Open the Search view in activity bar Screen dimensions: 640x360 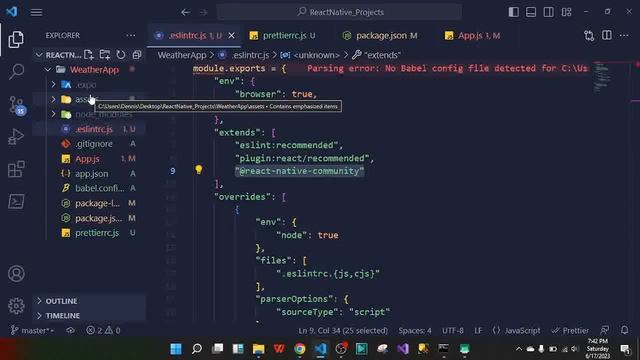(x=16, y=71)
